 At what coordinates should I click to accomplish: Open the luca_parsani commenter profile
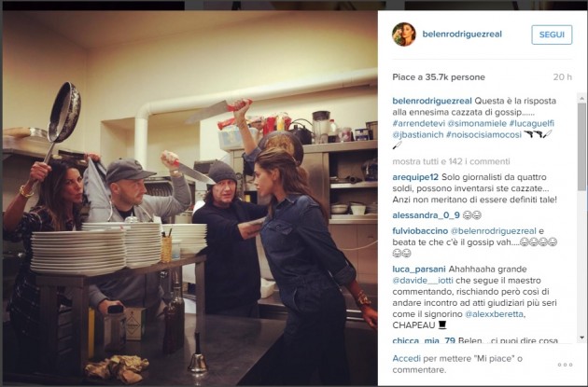click(x=419, y=270)
